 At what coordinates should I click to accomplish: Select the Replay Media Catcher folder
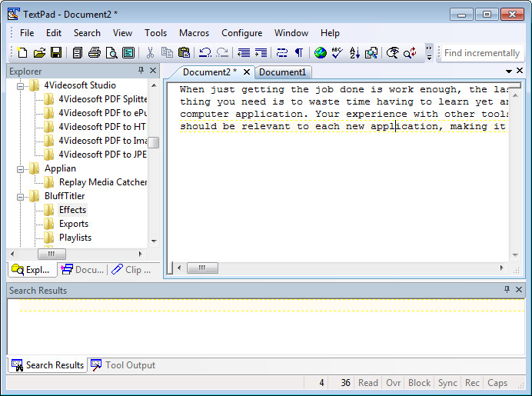point(103,182)
